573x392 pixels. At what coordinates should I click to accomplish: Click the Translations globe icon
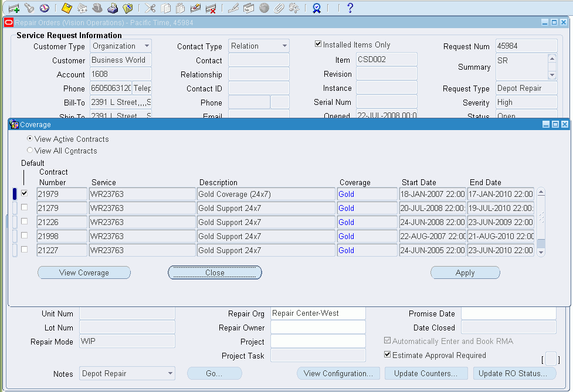pos(264,8)
